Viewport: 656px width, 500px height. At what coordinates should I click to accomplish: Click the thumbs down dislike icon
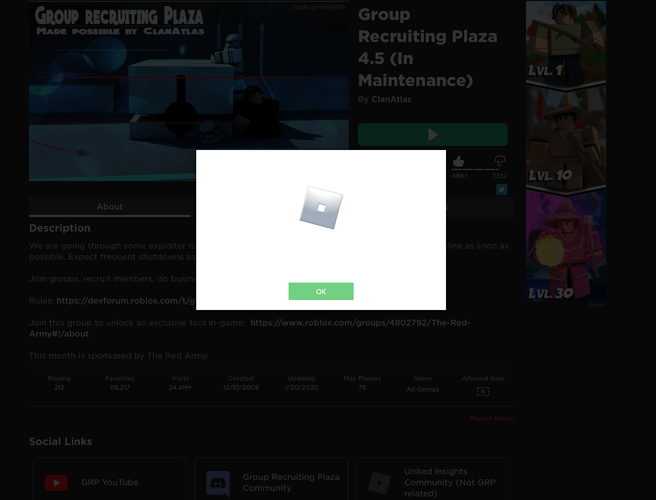click(x=500, y=161)
